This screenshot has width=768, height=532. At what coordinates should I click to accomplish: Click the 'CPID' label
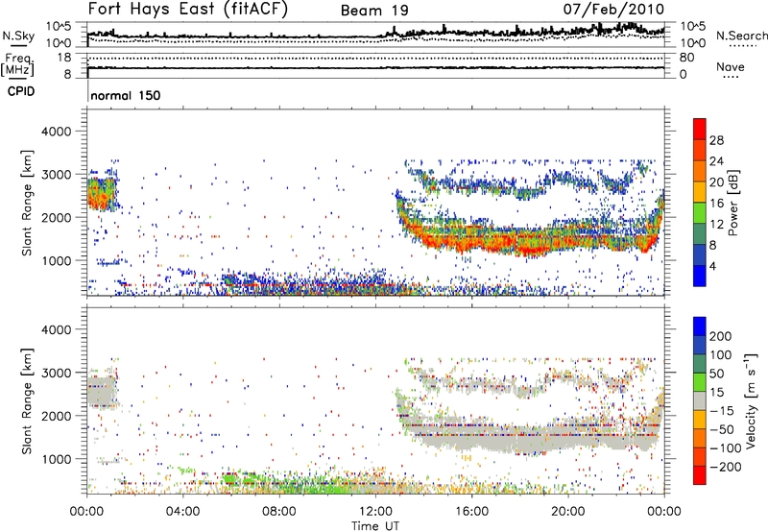tap(21, 91)
